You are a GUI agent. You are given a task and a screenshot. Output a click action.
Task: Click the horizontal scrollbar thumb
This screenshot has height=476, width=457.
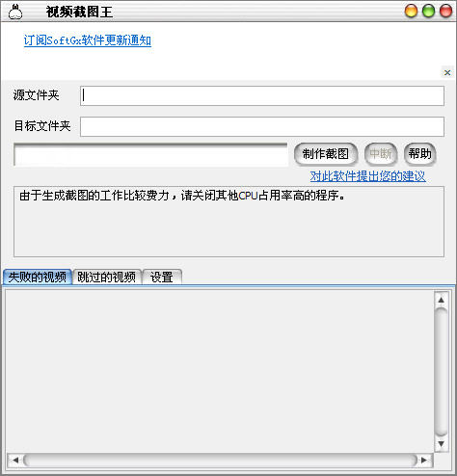220,460
